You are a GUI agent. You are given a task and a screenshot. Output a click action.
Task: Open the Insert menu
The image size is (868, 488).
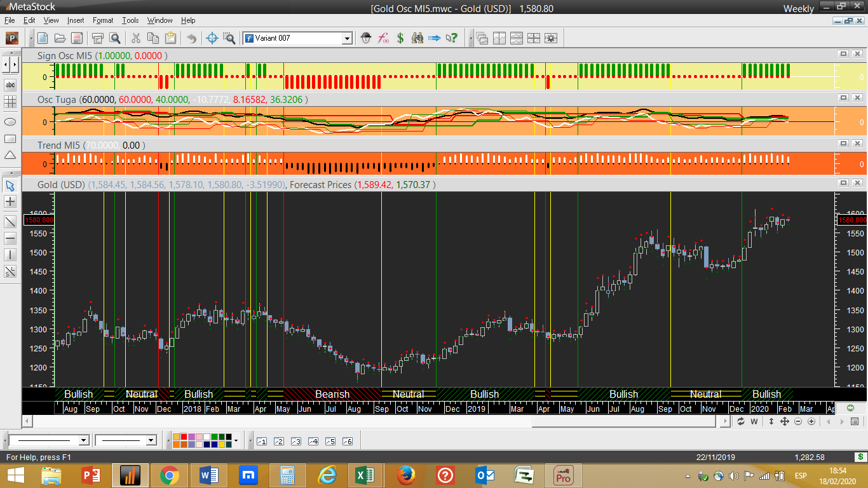[75, 20]
